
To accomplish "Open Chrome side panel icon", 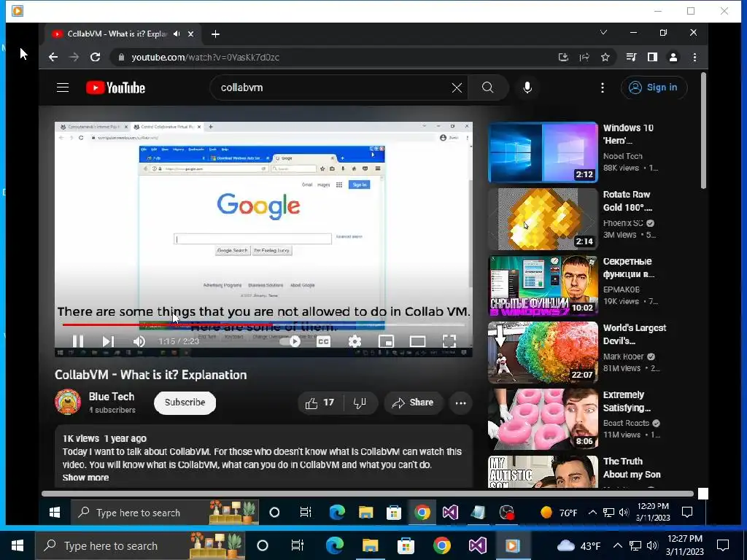I will 652,57.
